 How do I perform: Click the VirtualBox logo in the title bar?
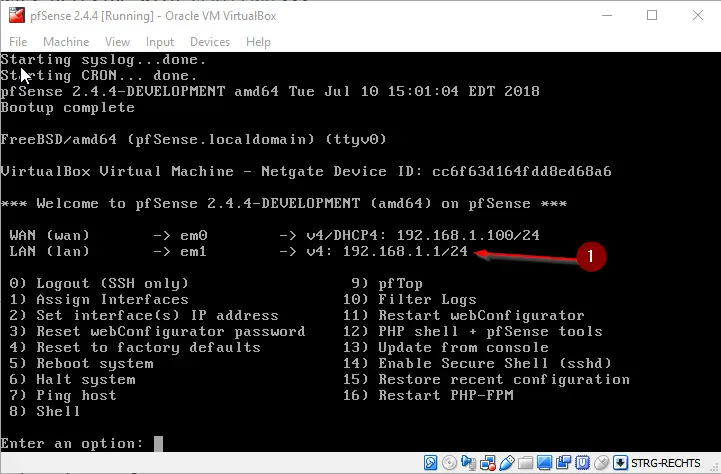[x=17, y=15]
